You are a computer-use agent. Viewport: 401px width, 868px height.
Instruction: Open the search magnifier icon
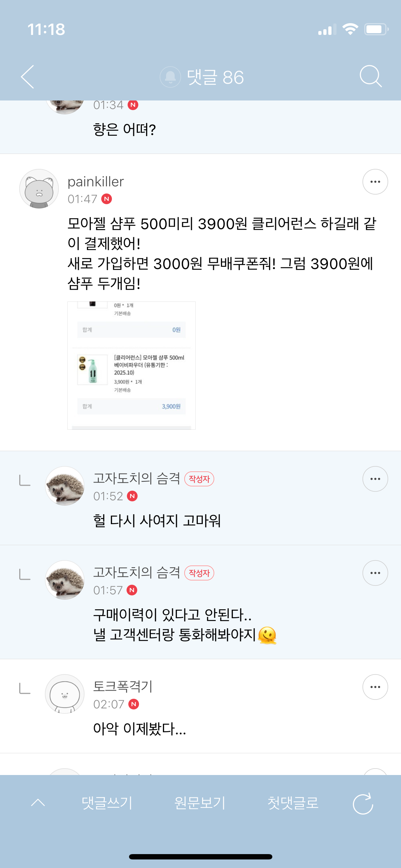(370, 76)
